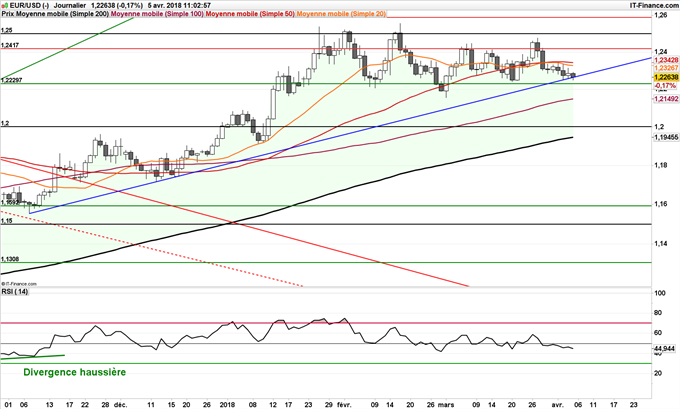The width and height of the screenshot is (680, 409).
Task: Click the 1,18 price axis value
Action: pos(661,165)
